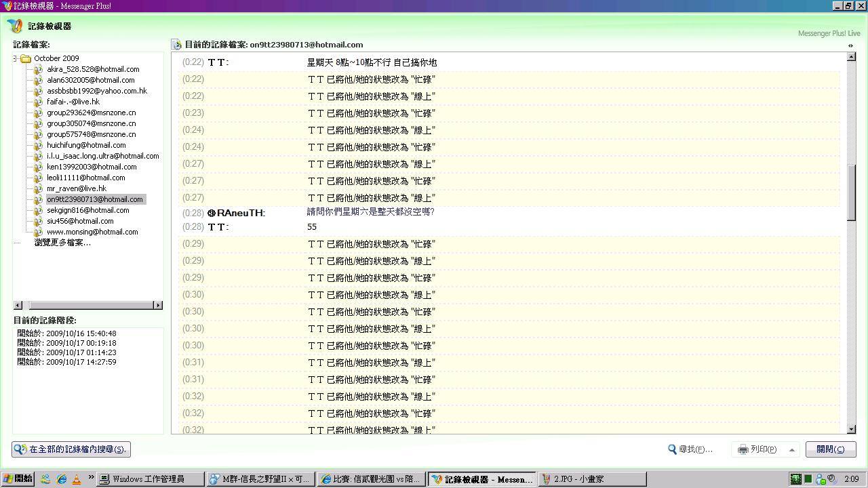Screen dimensions: 868x488
Task: Select the group305074@msnzone.cn log entry
Action: tap(91, 123)
